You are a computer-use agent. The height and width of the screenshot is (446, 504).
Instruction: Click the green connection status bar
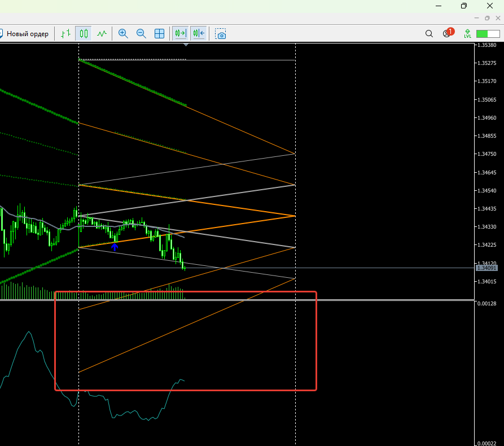click(x=488, y=34)
